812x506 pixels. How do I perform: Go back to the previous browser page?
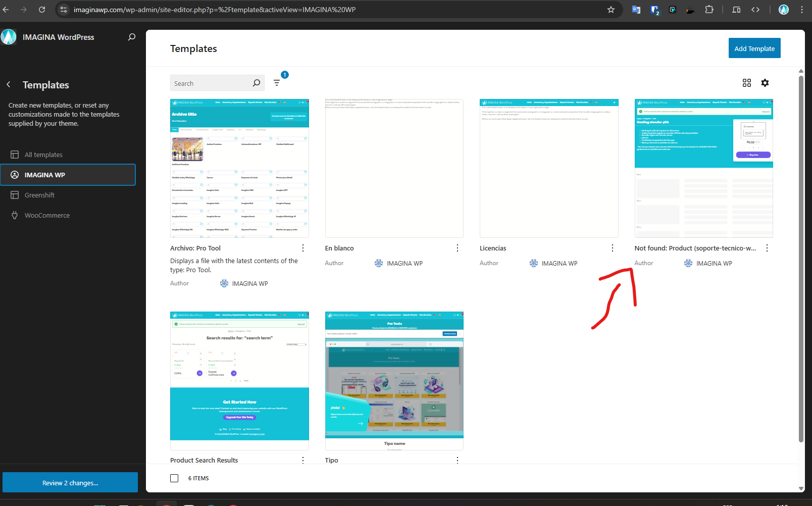(x=6, y=10)
